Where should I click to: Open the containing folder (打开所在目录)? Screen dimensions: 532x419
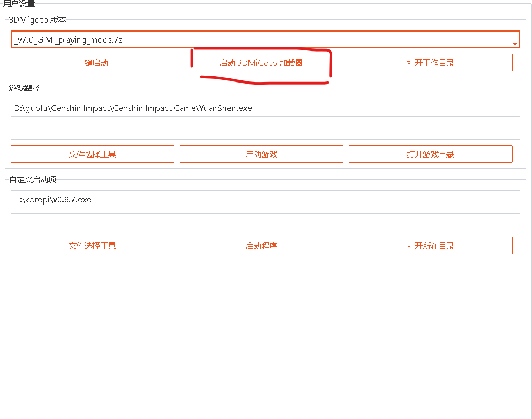[430, 246]
